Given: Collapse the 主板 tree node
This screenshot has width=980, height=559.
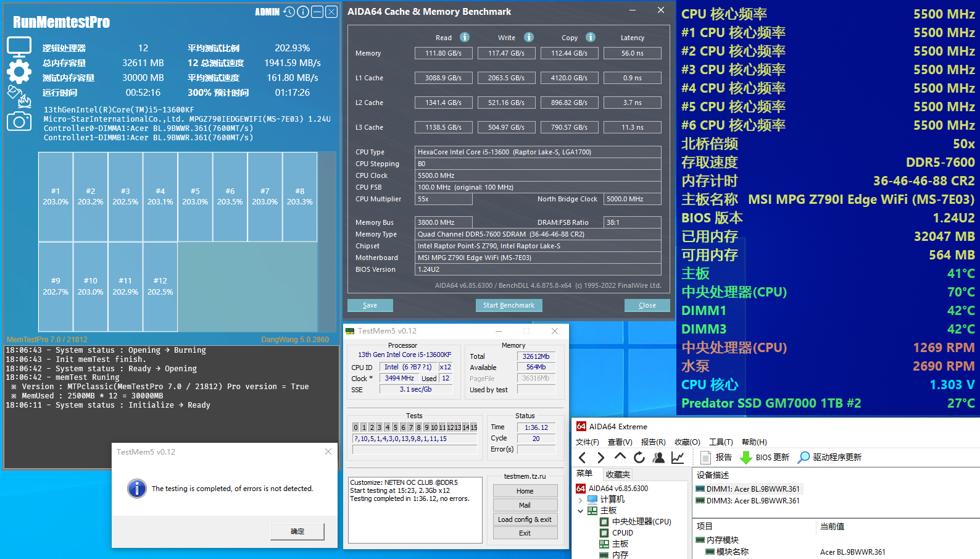Looking at the screenshot, I should (x=581, y=511).
